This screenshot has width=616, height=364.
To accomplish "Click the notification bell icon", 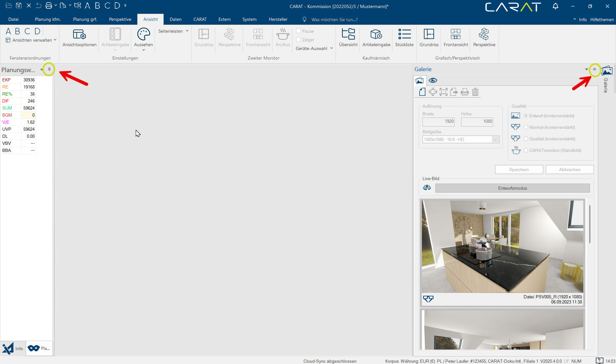I will [555, 6].
